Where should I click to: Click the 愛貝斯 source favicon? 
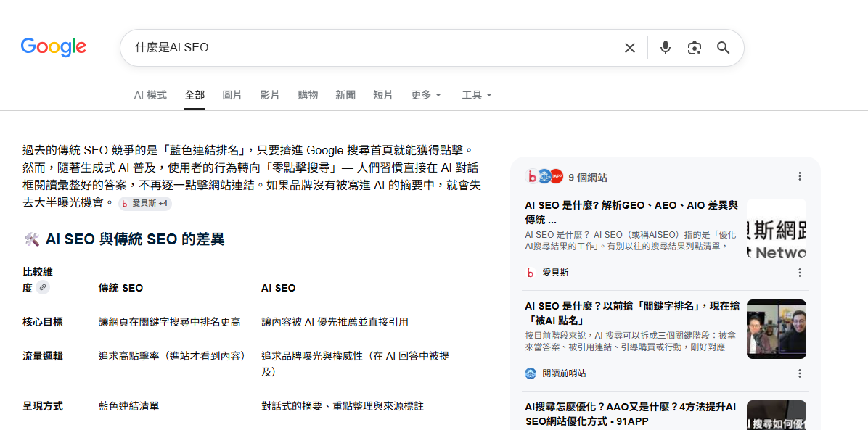[531, 272]
